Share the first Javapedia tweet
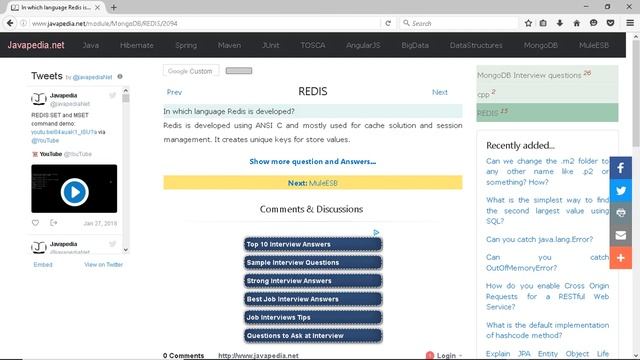The width and height of the screenshot is (640, 360). (53, 223)
